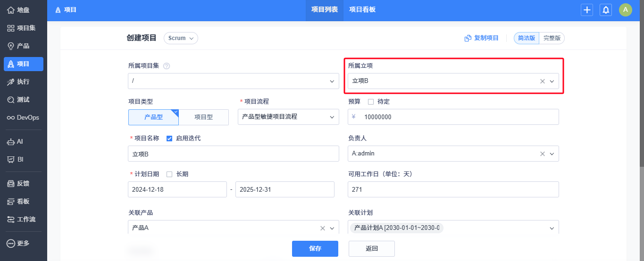This screenshot has width=644, height=261.
Task: Open the DevOps infinity icon
Action: click(11, 117)
